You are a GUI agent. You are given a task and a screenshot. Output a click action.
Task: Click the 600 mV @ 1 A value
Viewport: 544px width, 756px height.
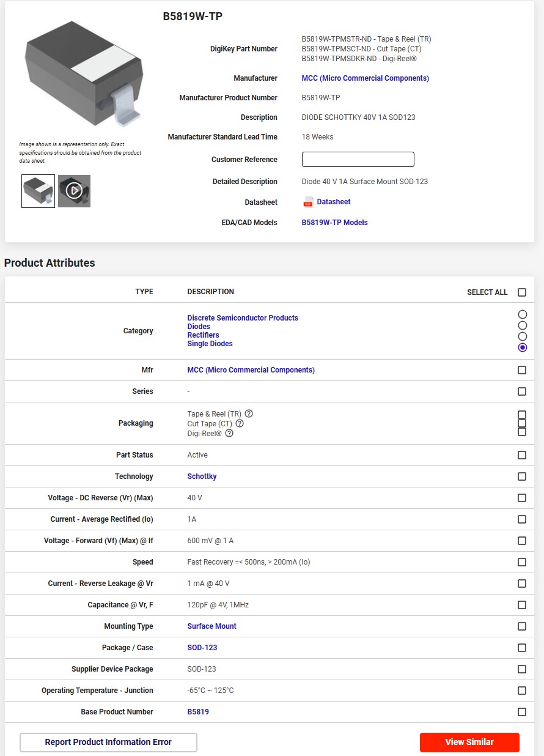[x=210, y=541]
